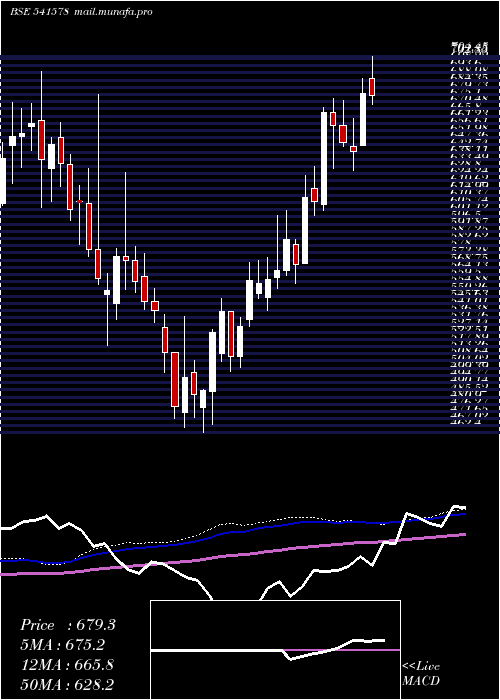Select the Price : 679.3 readout
This screenshot has height=700, width=500.
tap(68, 625)
